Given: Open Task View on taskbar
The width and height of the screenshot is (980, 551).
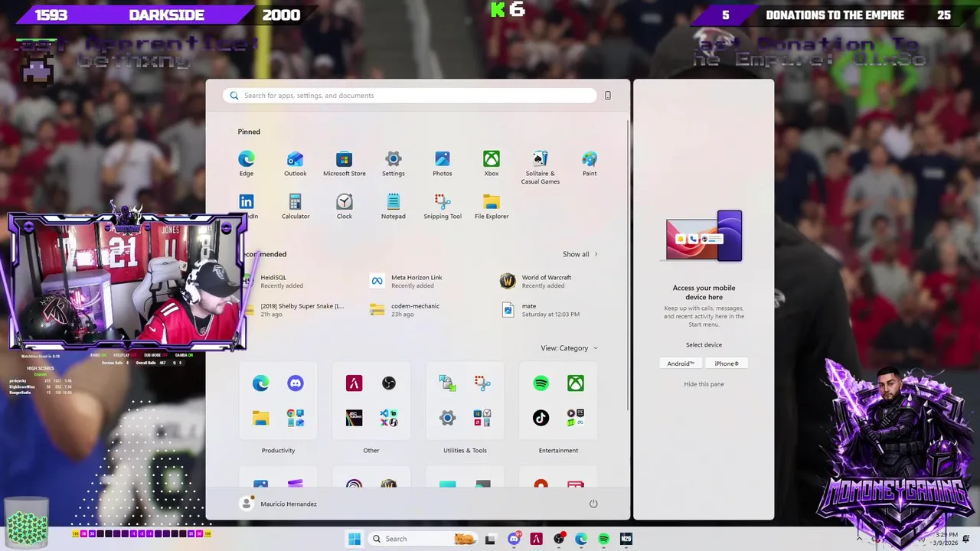Looking at the screenshot, I should (x=490, y=539).
